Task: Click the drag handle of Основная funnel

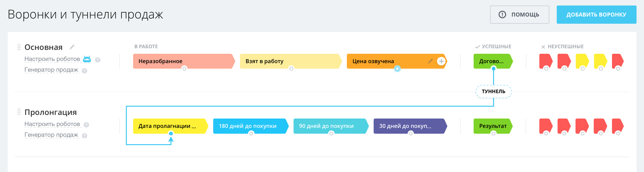Action: point(19,47)
